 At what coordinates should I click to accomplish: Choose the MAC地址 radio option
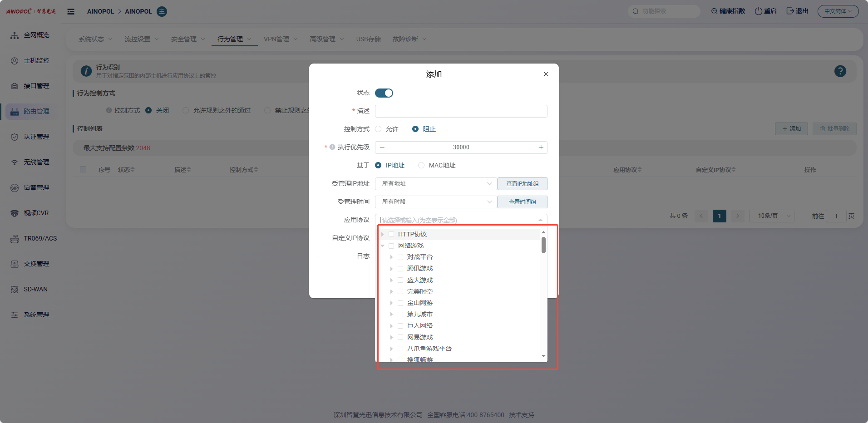[x=421, y=166]
